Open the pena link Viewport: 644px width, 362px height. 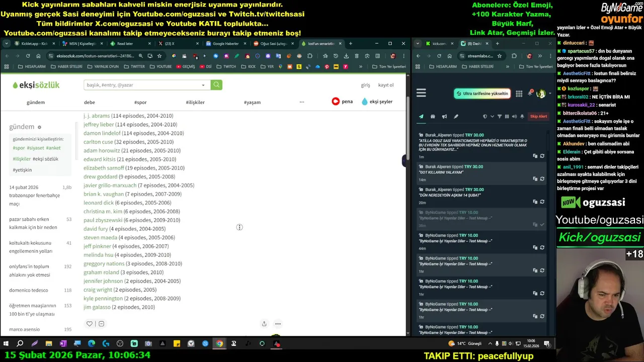click(x=342, y=102)
